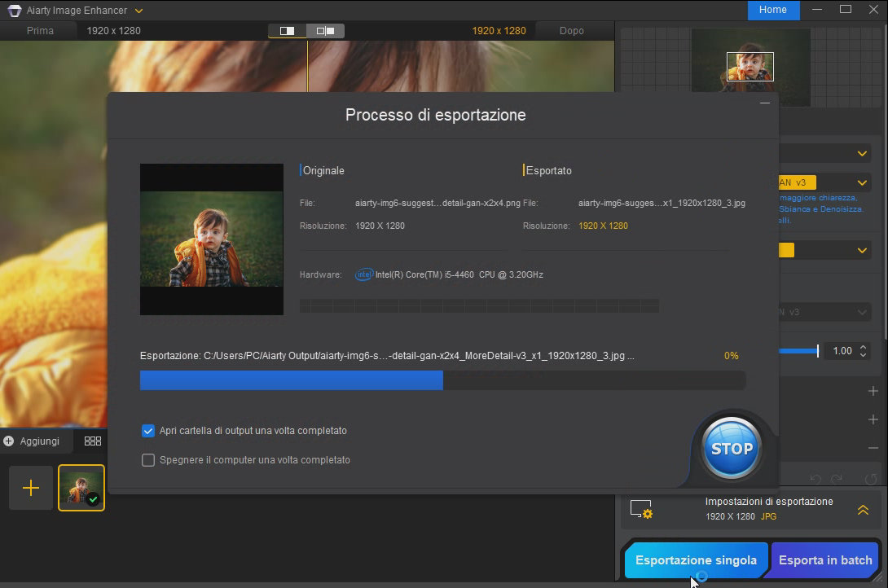Open the export settings gear icon
The image size is (888, 588).
[642, 509]
